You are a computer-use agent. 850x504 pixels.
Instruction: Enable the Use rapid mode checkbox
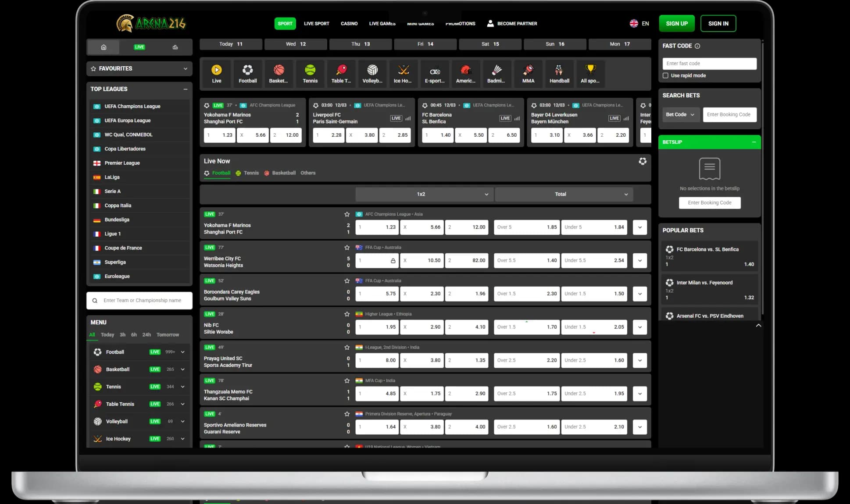click(x=665, y=75)
